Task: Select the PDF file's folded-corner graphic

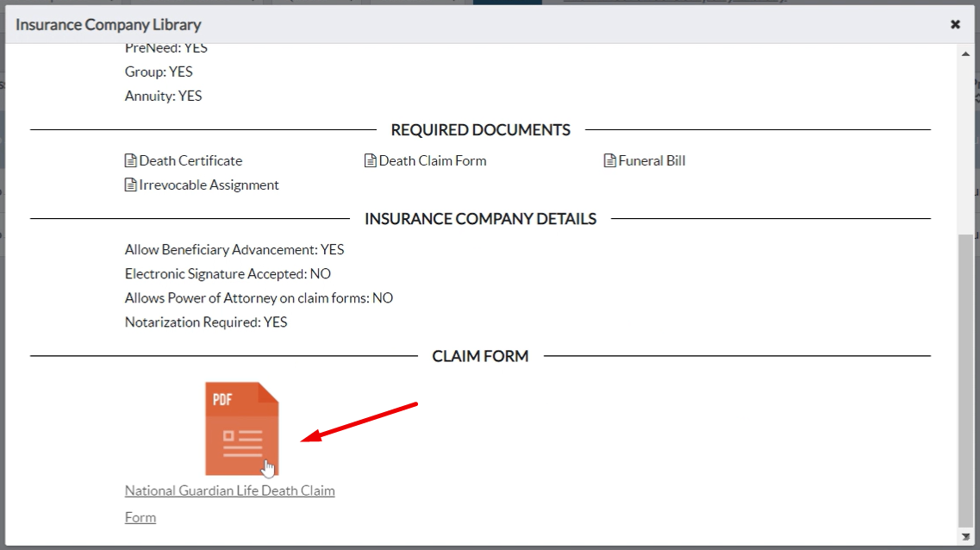Action: click(x=272, y=392)
